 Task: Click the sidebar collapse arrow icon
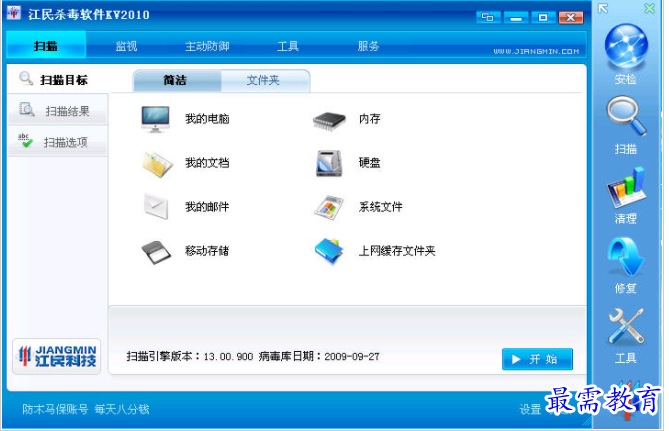click(x=603, y=9)
